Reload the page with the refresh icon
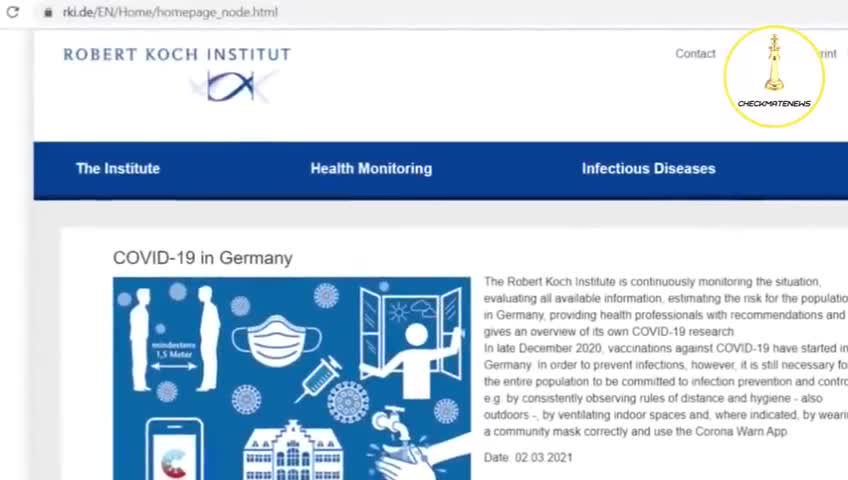 coord(12,12)
